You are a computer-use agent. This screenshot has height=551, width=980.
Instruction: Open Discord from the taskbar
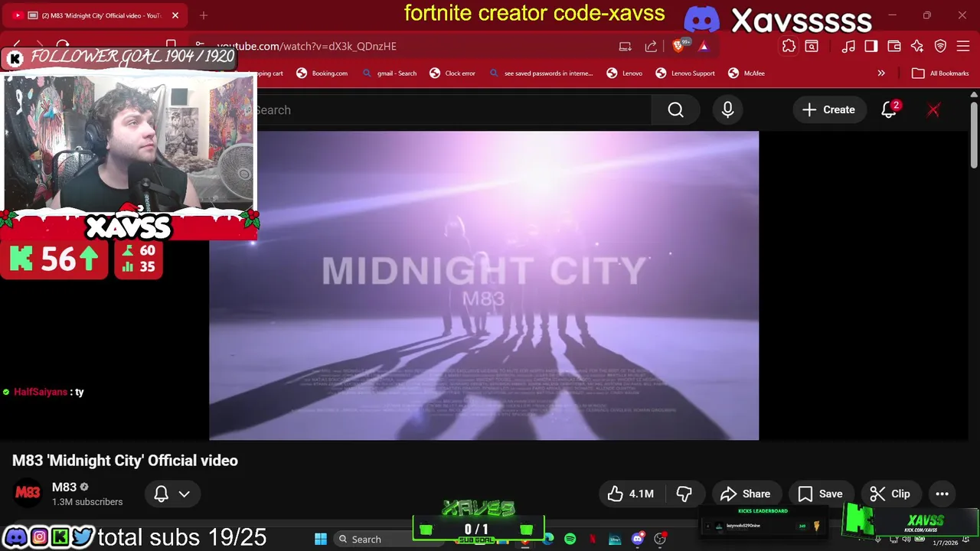click(638, 539)
